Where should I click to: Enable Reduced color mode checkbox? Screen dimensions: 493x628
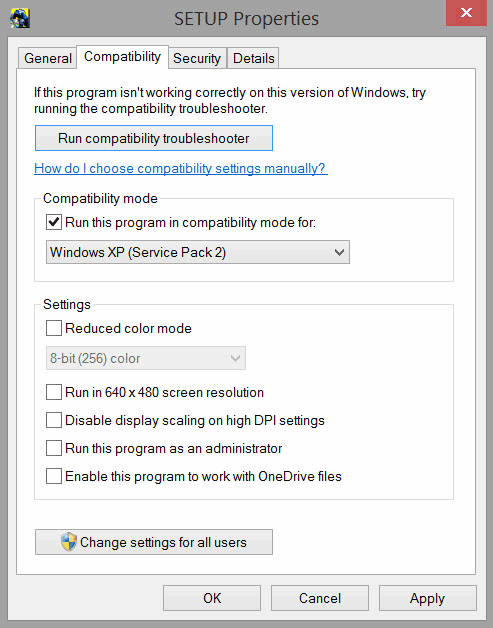click(x=54, y=328)
